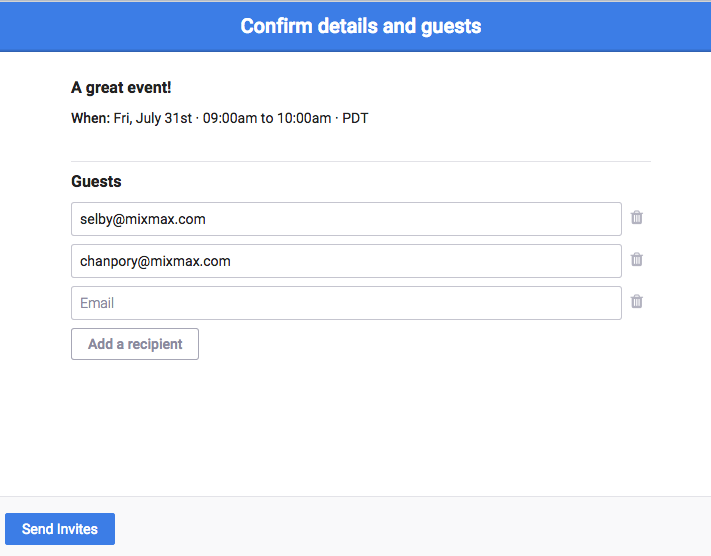Screen dimensions: 711x556
Task: Click the bold When: label
Action: [x=90, y=118]
